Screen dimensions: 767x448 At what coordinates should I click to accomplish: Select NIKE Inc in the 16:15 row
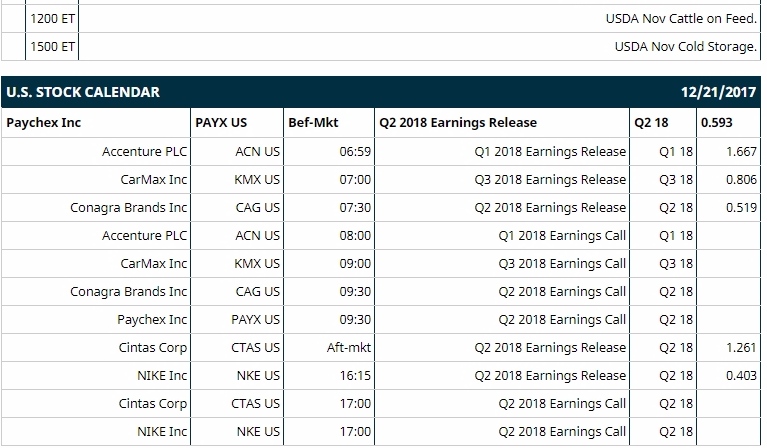(x=162, y=375)
